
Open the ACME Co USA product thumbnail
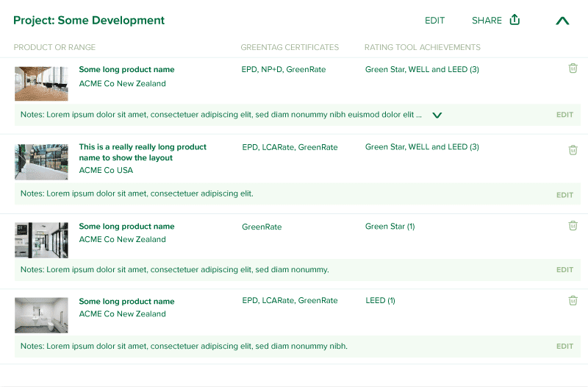tap(41, 162)
